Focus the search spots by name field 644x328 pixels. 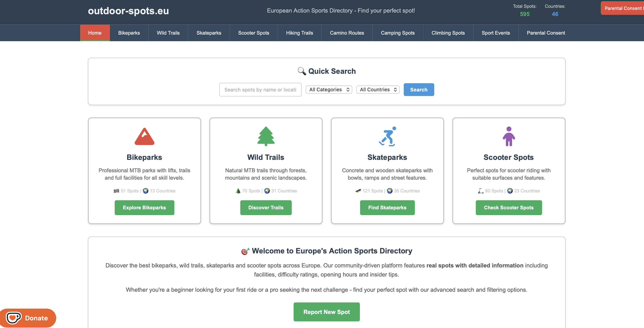point(260,90)
